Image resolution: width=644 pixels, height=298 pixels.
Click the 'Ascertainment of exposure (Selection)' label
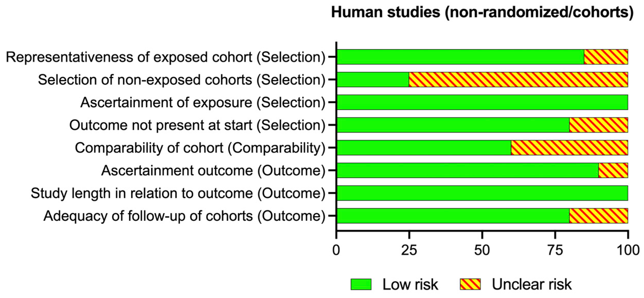coord(203,102)
